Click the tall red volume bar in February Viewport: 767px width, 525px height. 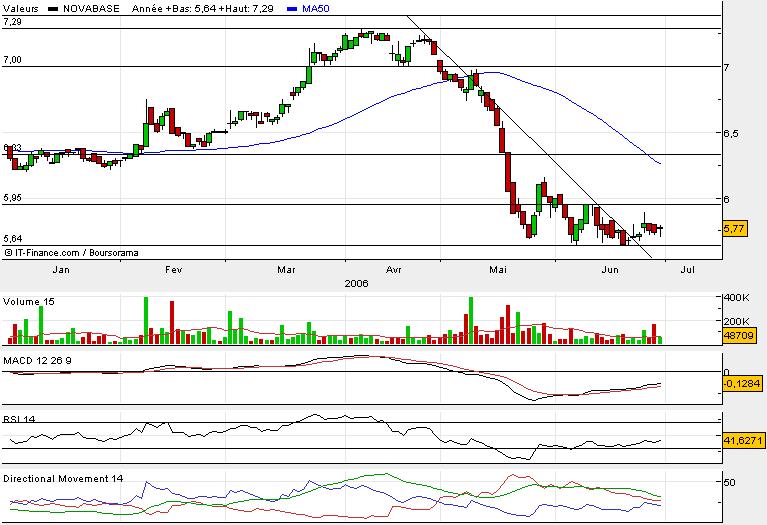[172, 322]
